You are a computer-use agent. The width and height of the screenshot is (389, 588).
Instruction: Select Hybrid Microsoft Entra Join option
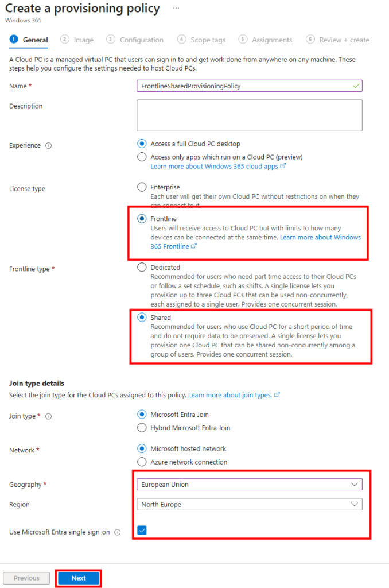click(142, 428)
